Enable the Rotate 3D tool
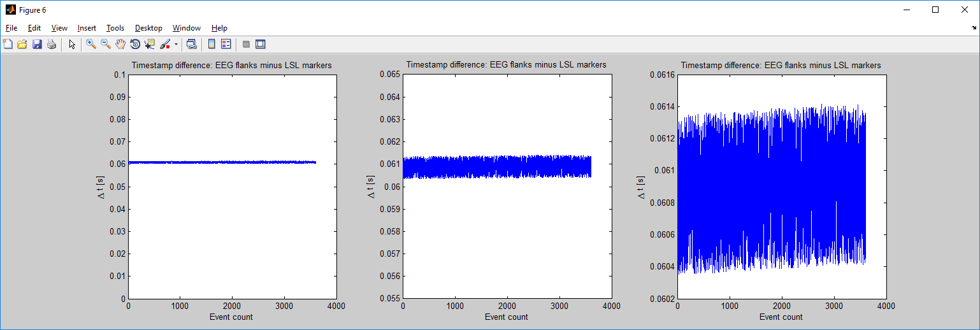 [135, 44]
